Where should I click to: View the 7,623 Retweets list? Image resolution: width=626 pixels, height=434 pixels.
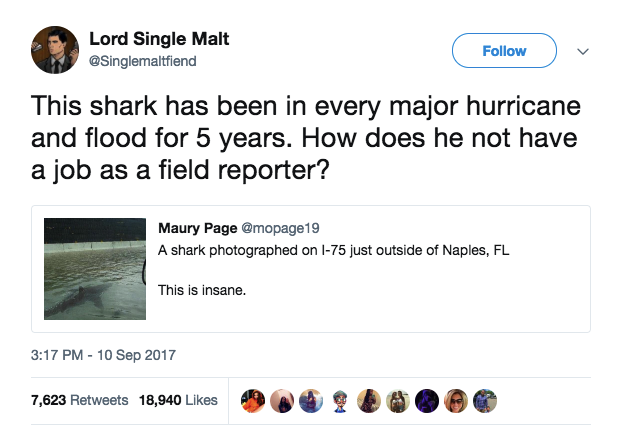pyautogui.click(x=80, y=400)
